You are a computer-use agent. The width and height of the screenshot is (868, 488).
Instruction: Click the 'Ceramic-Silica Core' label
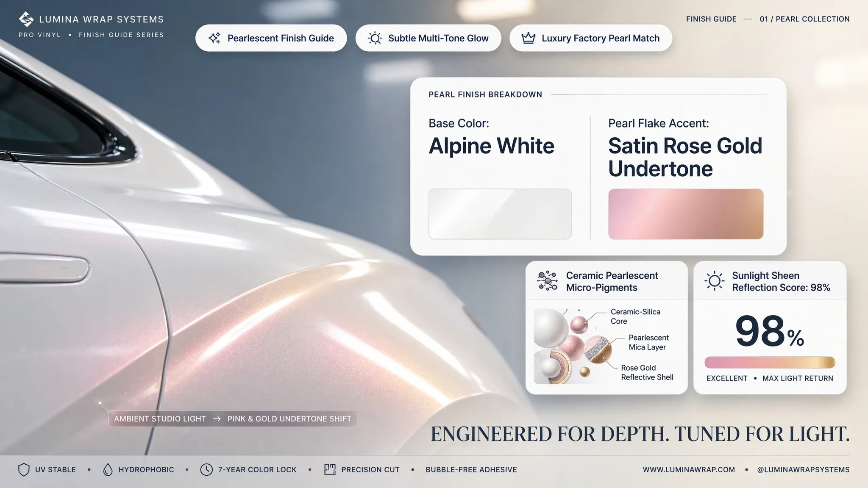(635, 316)
